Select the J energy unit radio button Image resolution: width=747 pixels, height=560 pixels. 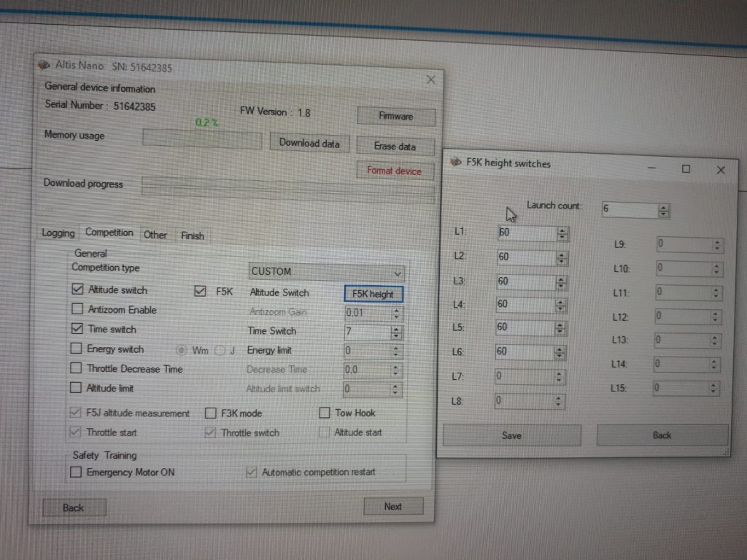220,350
